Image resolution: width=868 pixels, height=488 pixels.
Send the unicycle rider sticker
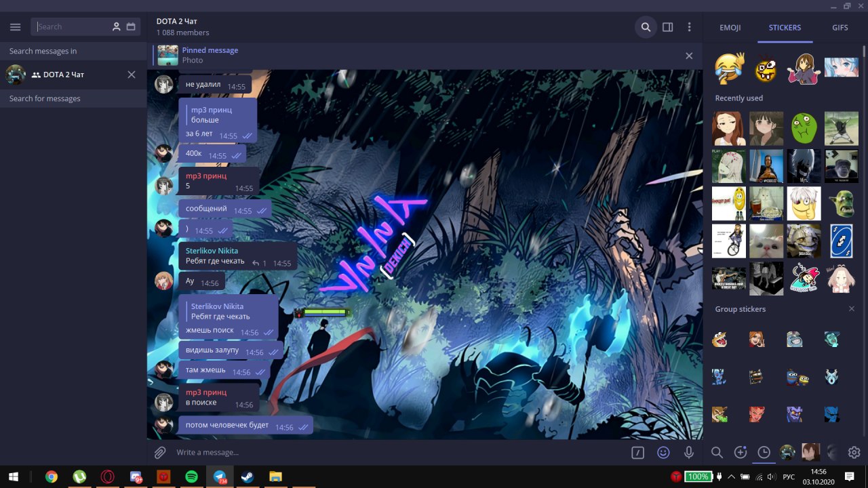pyautogui.click(x=729, y=241)
